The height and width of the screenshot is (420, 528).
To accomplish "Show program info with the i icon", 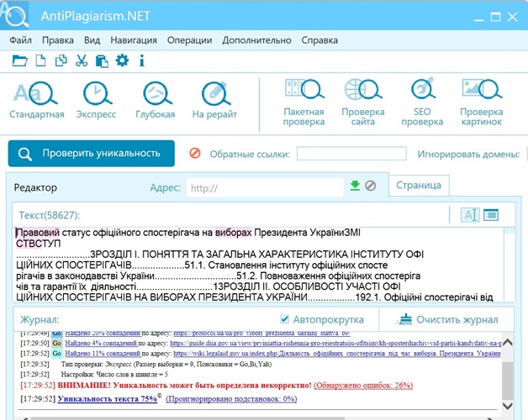I will point(142,61).
